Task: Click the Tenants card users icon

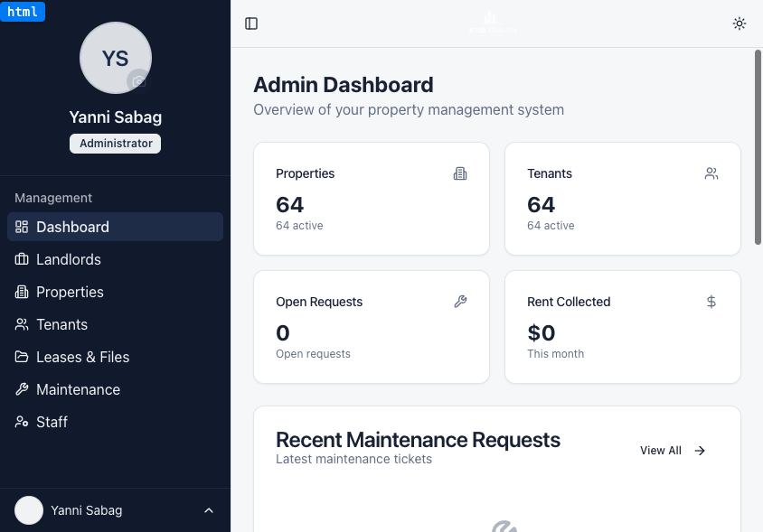Action: point(711,173)
